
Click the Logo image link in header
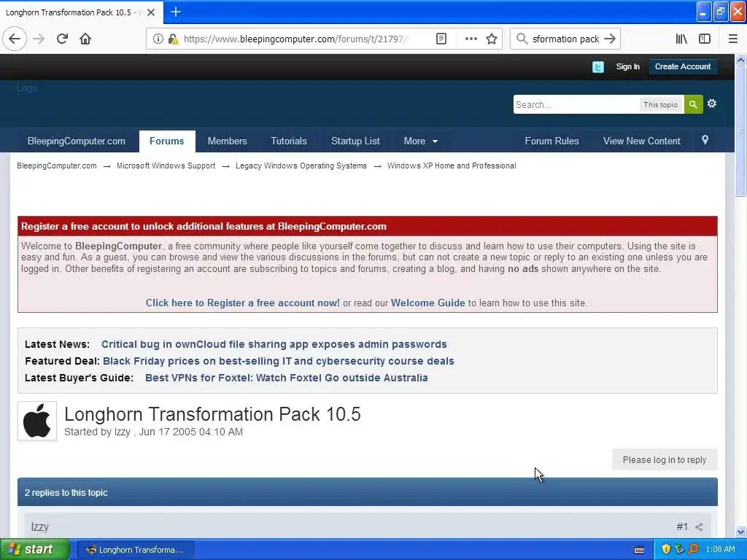[x=27, y=88]
